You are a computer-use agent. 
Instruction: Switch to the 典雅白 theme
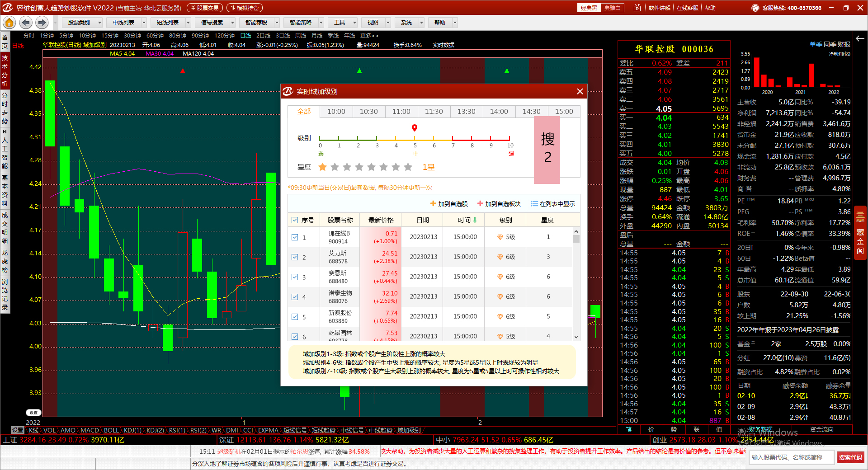click(612, 8)
